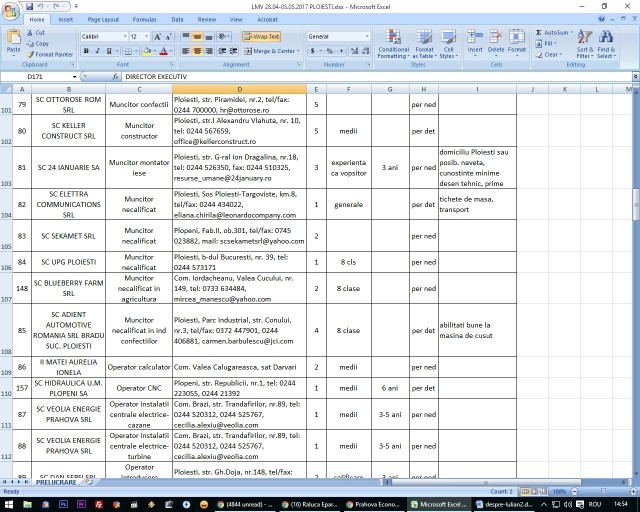Expand AutoSum dropdown arrow
Viewport: 640px width, 512px height.
(571, 33)
